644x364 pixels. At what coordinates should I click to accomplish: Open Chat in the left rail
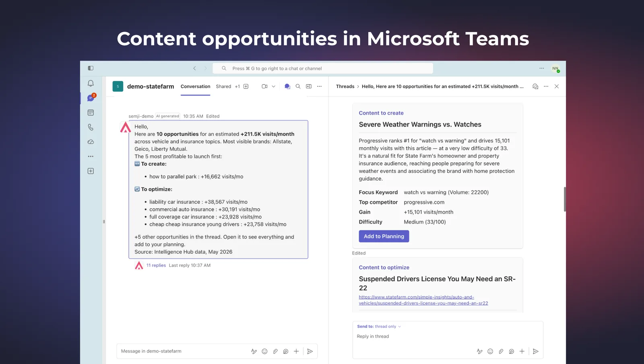[91, 98]
